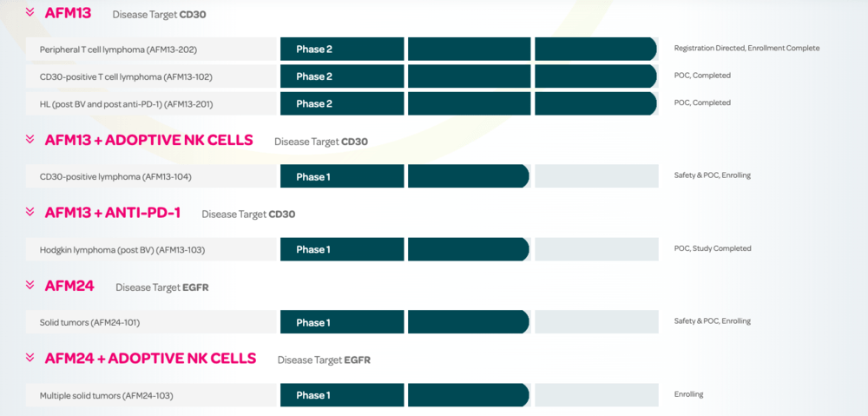This screenshot has height=416, width=868.
Task: Collapse the AFM13 section chevron
Action: click(x=30, y=12)
